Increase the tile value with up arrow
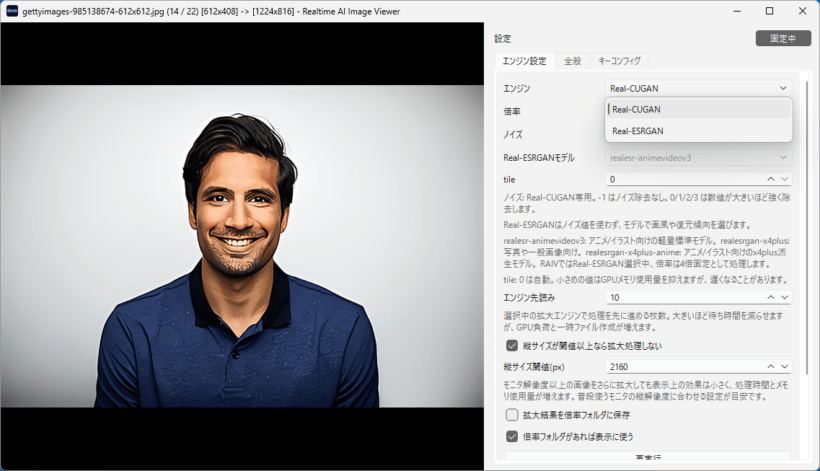 [x=770, y=179]
